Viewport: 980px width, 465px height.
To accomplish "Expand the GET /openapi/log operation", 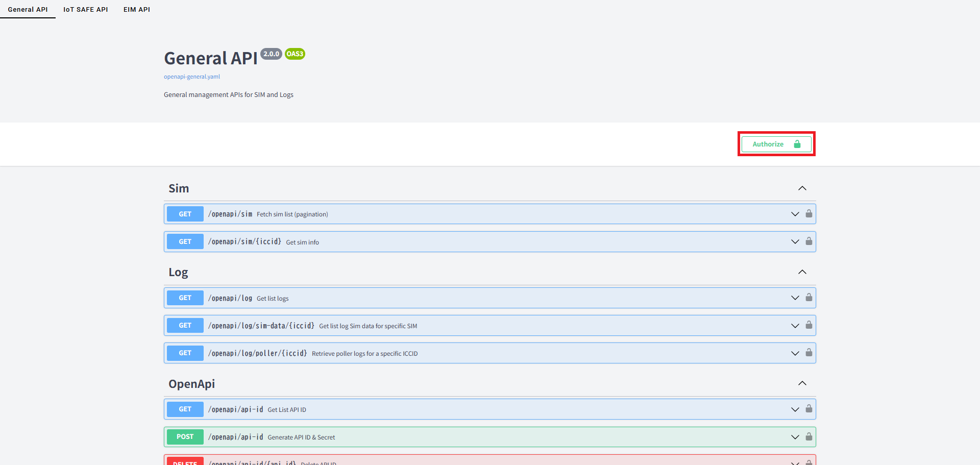I will 795,298.
